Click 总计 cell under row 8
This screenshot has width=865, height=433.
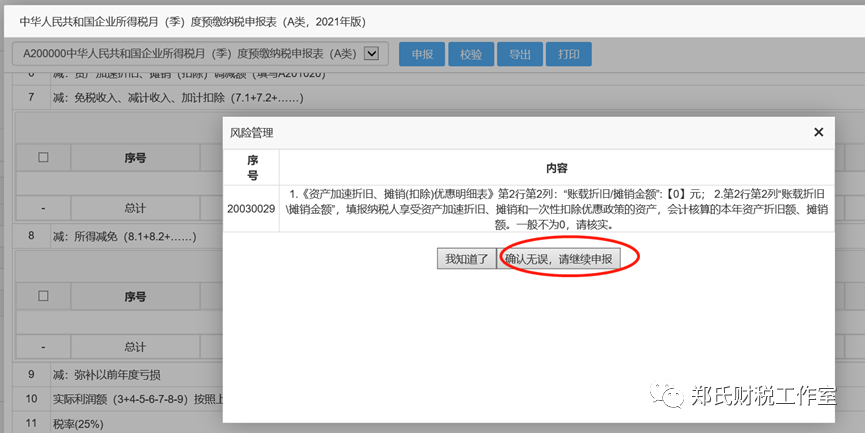click(x=135, y=347)
